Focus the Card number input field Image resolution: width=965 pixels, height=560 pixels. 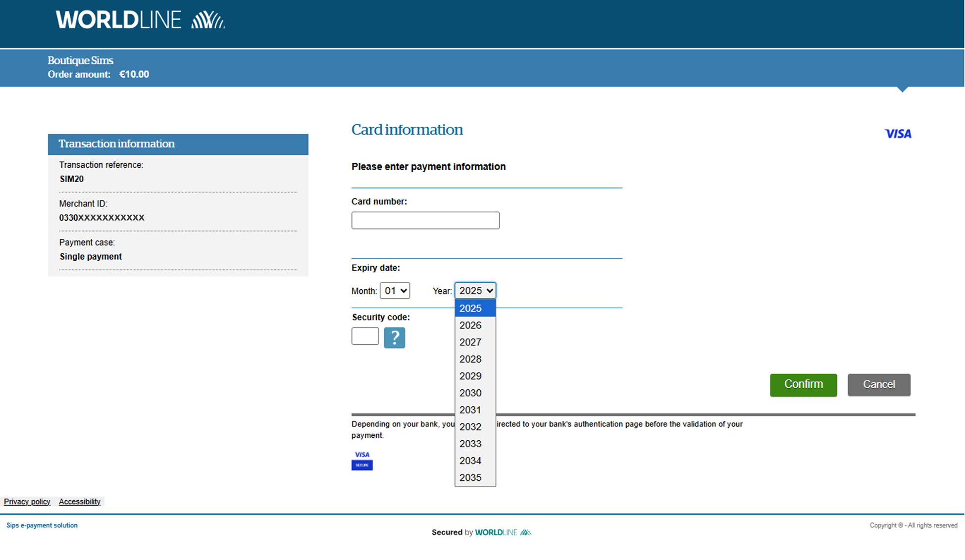click(425, 220)
